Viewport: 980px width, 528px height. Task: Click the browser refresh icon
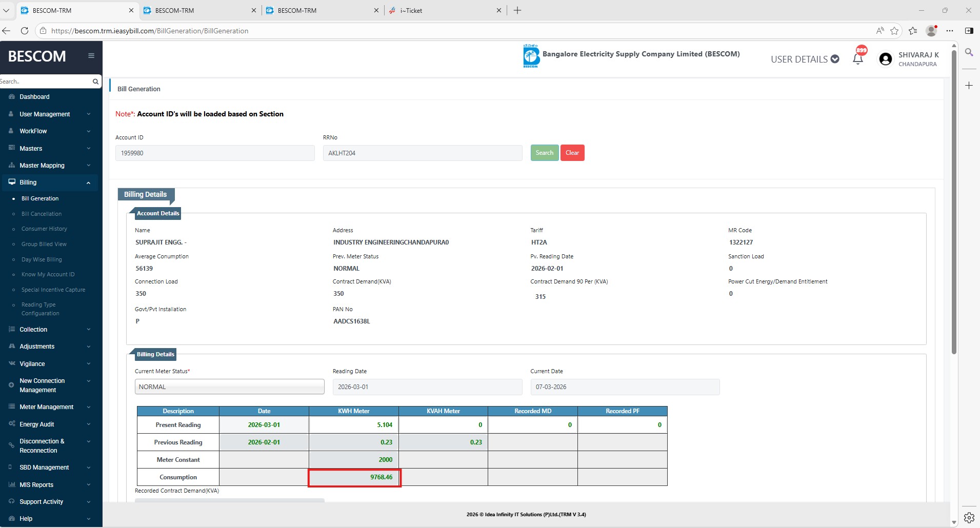24,31
